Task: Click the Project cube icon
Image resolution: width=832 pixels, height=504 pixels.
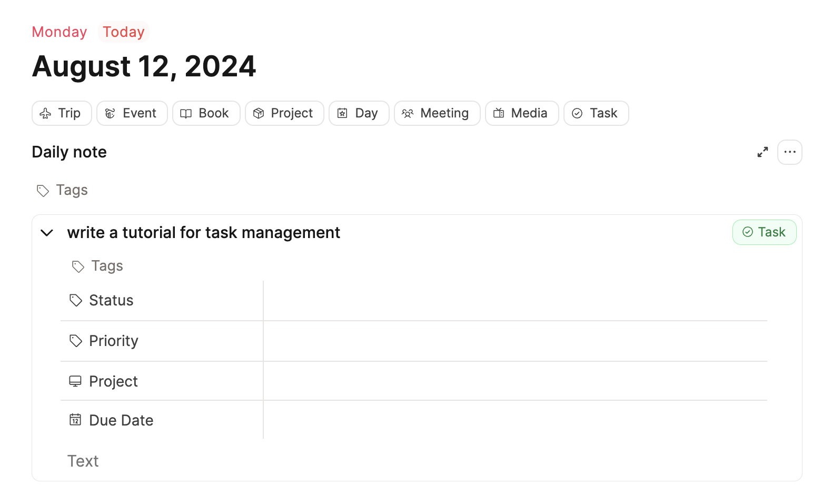Action: point(258,113)
